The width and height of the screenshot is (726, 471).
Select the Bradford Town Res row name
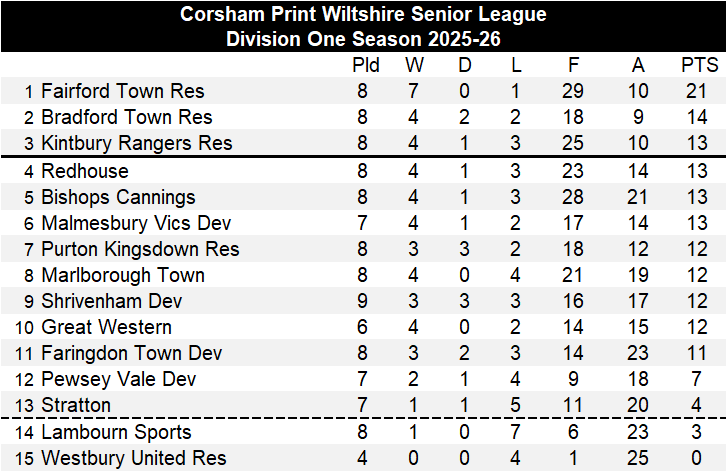(x=127, y=118)
